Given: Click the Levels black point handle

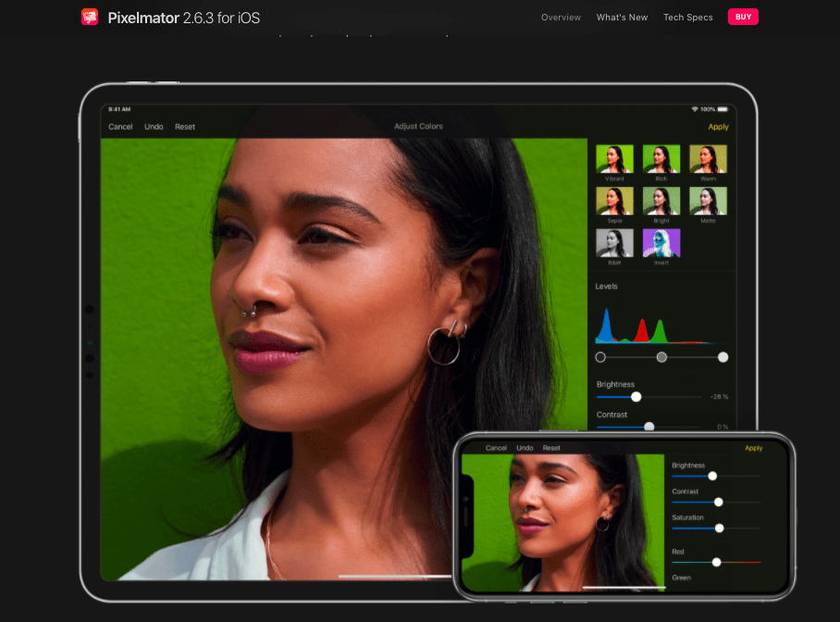Looking at the screenshot, I should (x=600, y=357).
